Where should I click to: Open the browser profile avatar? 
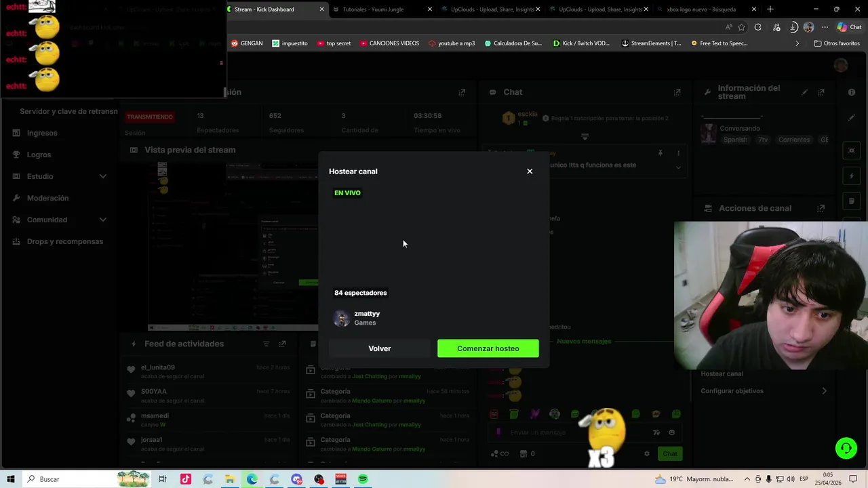(808, 27)
